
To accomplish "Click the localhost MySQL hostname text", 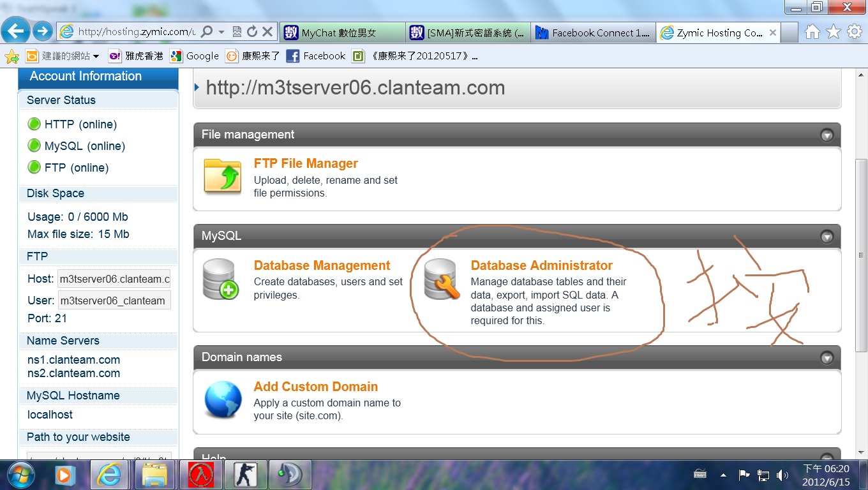I will tap(50, 415).
